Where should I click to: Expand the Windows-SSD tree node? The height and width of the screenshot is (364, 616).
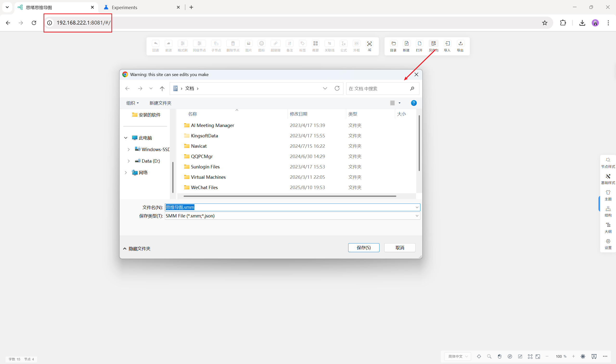pos(128,149)
